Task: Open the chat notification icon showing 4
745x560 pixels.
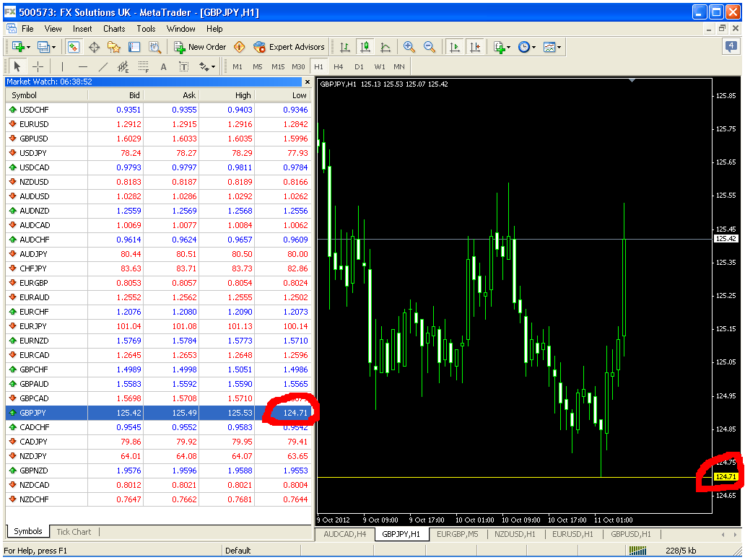Action: [731, 47]
